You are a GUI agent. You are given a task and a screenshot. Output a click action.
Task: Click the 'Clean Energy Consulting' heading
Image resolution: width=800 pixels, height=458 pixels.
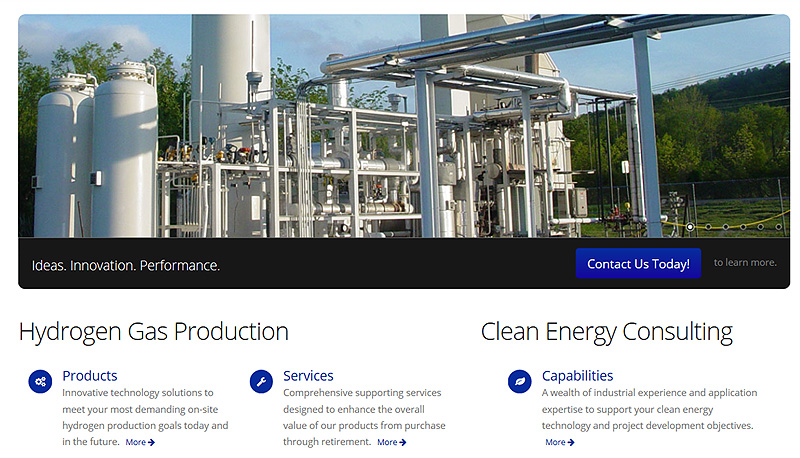pyautogui.click(x=607, y=332)
